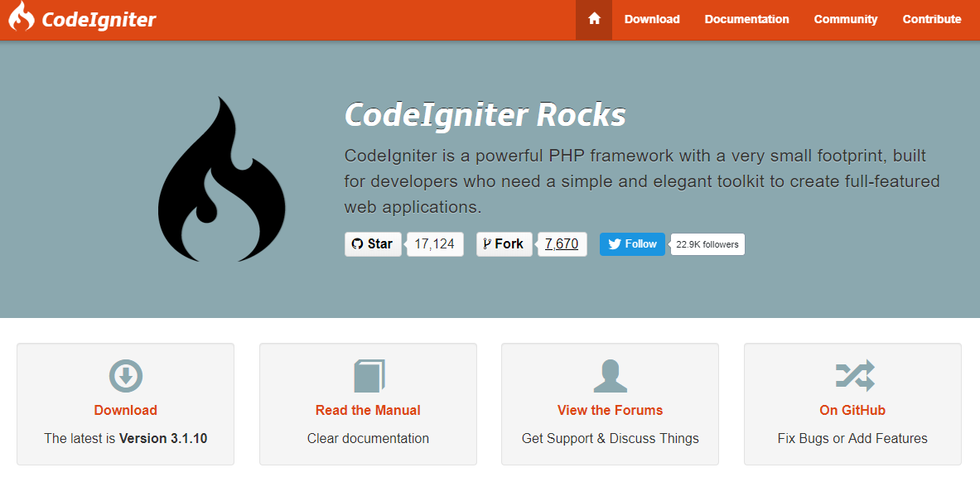980x477 pixels.
Task: Open the Documentation menu item
Action: pos(747,19)
